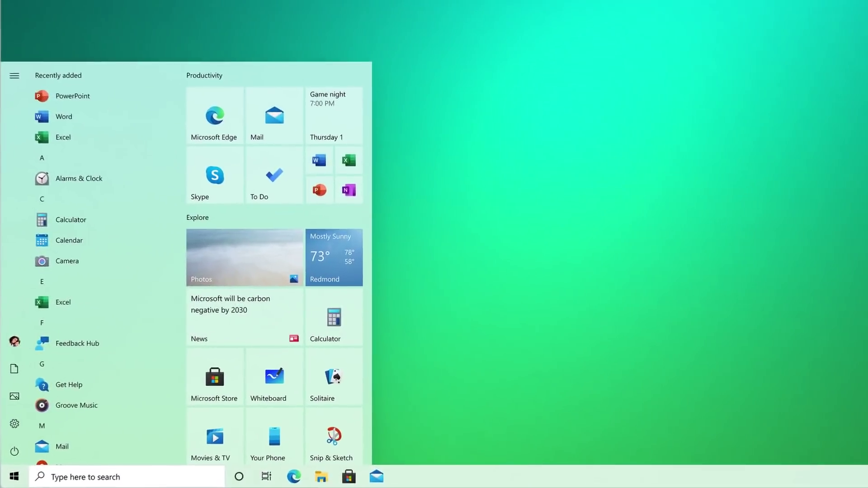This screenshot has height=488, width=868.
Task: Open the small OneNote tile
Action: (349, 190)
